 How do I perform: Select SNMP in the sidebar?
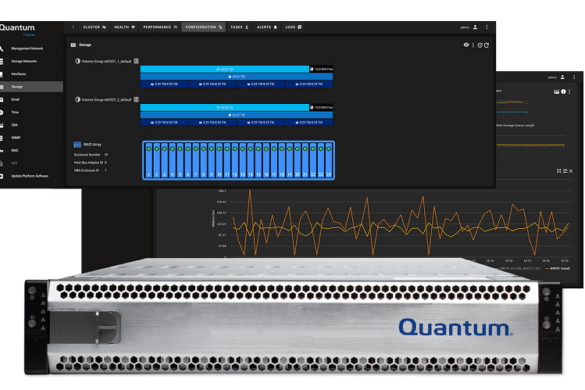click(x=31, y=138)
